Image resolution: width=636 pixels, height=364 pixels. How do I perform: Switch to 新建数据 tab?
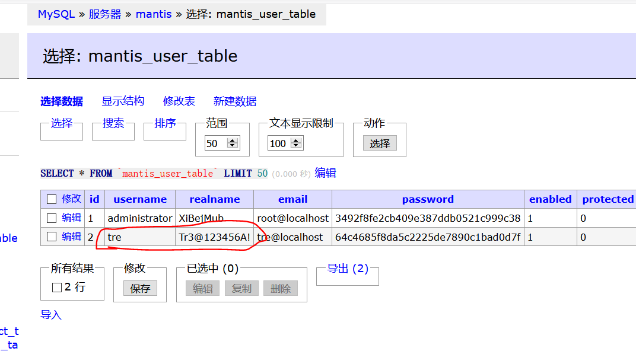pos(235,101)
